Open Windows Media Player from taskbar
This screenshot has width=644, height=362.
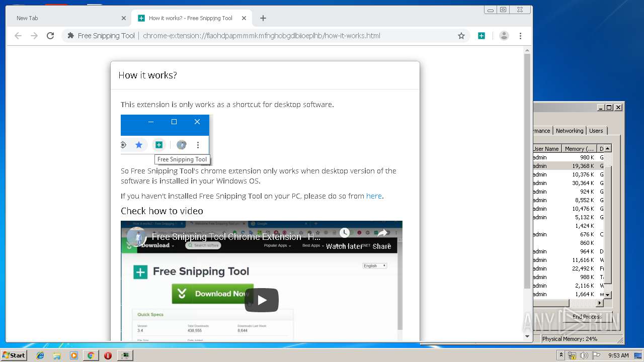(x=74, y=355)
